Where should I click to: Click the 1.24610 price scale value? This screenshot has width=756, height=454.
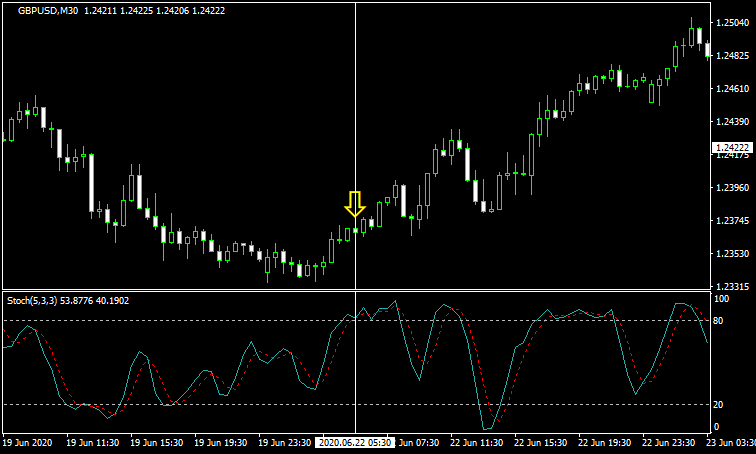[x=732, y=89]
